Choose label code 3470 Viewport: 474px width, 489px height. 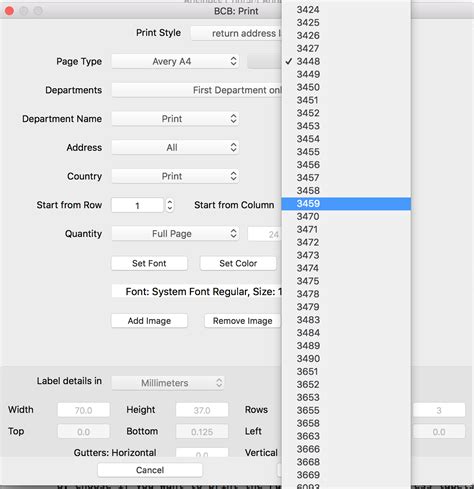coord(346,216)
